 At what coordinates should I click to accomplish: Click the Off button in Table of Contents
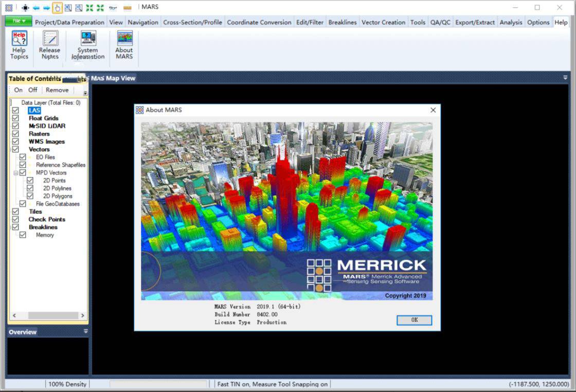coord(33,90)
